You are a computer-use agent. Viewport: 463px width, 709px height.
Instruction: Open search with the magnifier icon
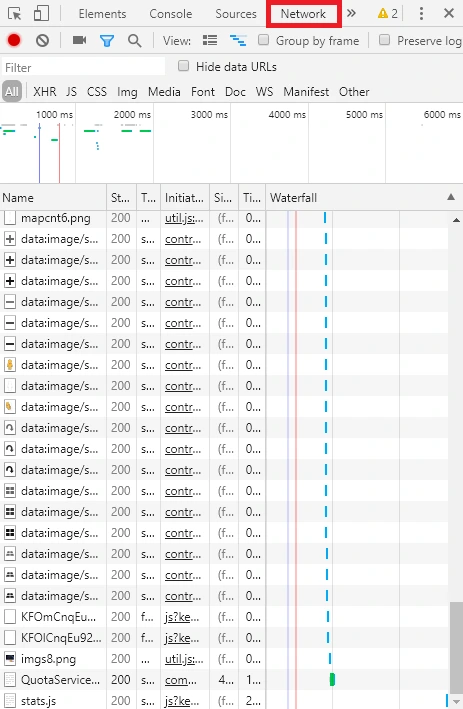tap(134, 41)
